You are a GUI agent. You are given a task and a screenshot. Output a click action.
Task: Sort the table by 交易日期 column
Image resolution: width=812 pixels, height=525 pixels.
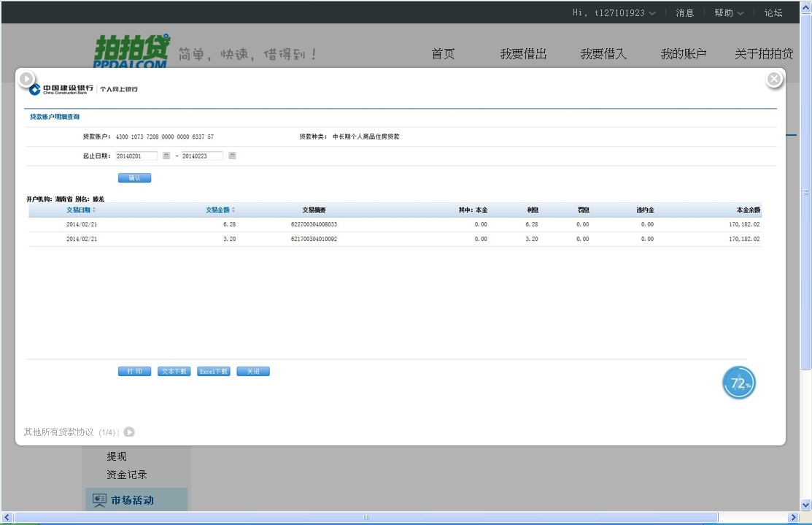coord(80,210)
